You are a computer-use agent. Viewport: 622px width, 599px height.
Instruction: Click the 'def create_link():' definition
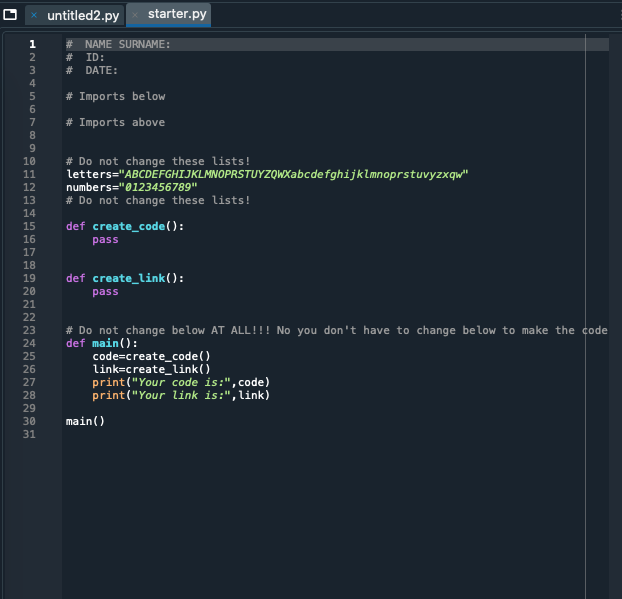pos(125,278)
